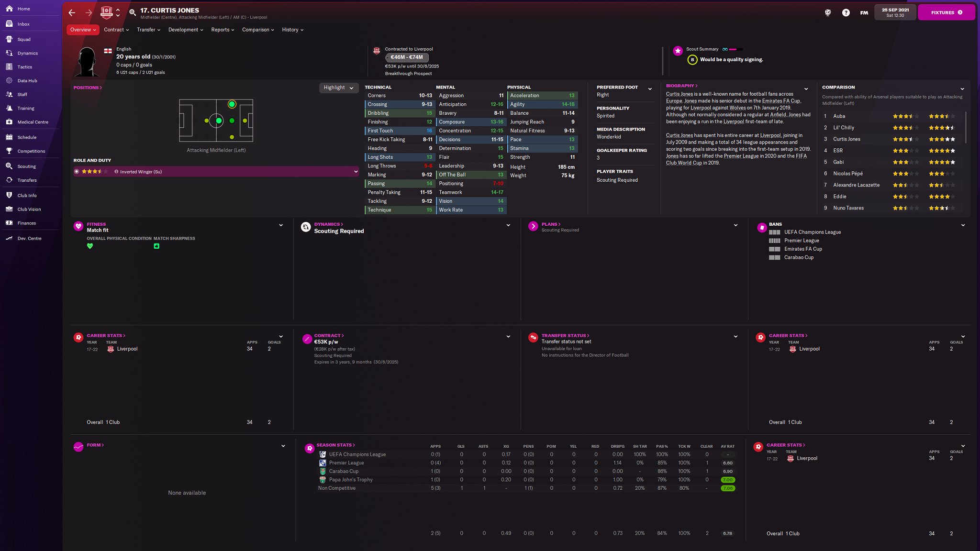Screen dimensions: 980x551
Task: Click the FIXTURES button
Action: [x=946, y=13]
